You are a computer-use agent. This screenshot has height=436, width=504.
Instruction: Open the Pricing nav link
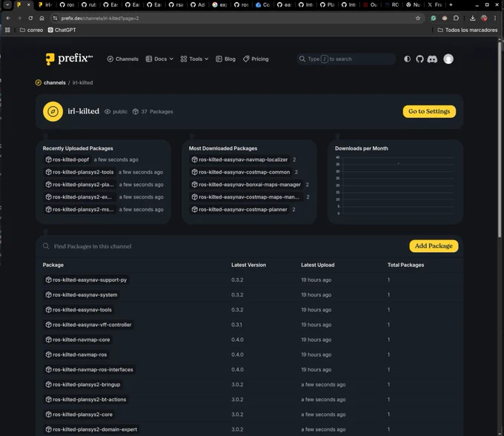pos(256,59)
